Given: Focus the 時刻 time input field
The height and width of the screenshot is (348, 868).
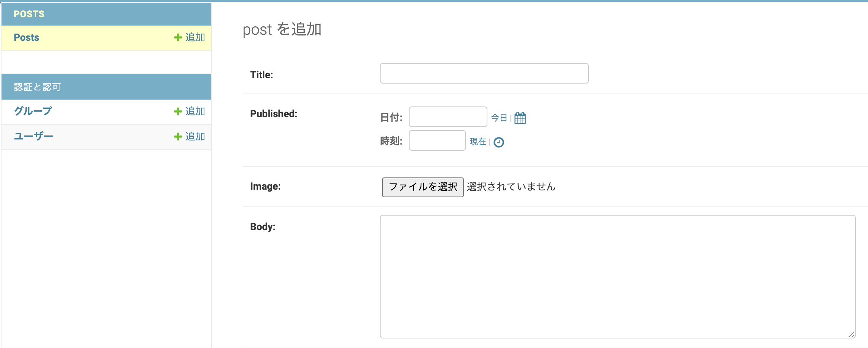Looking at the screenshot, I should point(437,140).
